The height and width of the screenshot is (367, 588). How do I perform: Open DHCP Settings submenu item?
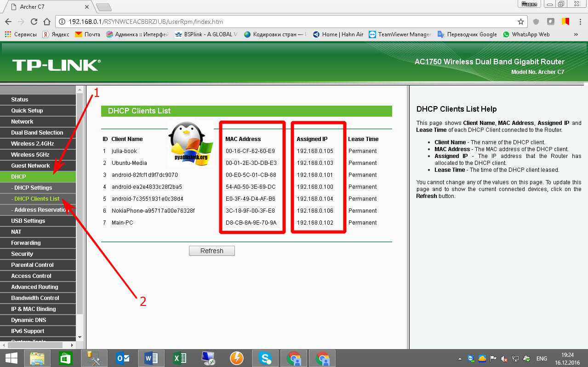click(x=32, y=187)
